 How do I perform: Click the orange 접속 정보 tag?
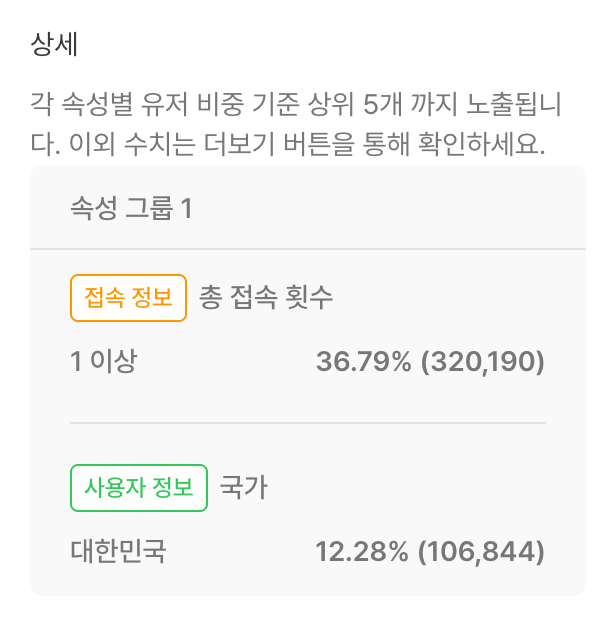coord(128,298)
